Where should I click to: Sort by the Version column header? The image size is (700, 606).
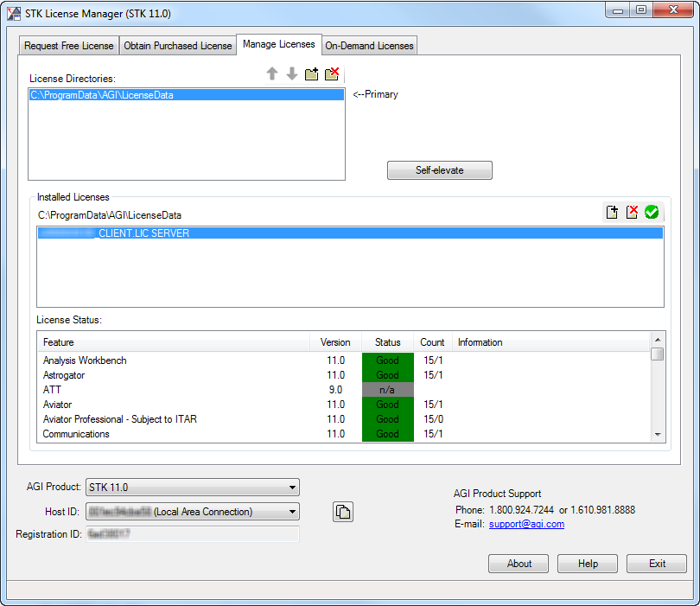coord(335,342)
